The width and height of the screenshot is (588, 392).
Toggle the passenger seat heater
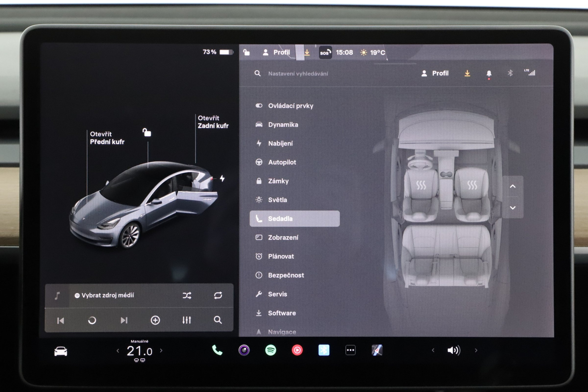472,185
